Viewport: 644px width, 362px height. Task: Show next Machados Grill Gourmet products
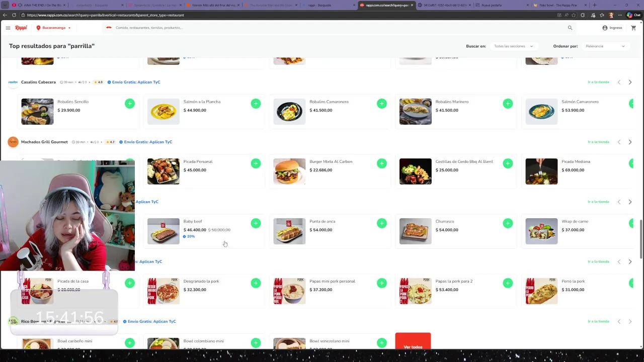[x=630, y=142]
